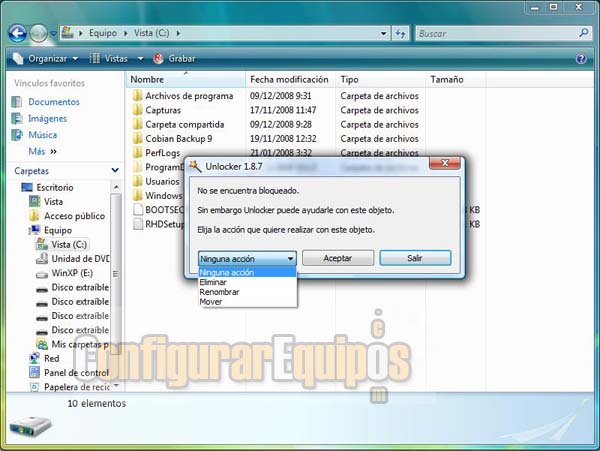Click Salir button in Unlocker
Screen dimensions: 600x451
pos(415,258)
